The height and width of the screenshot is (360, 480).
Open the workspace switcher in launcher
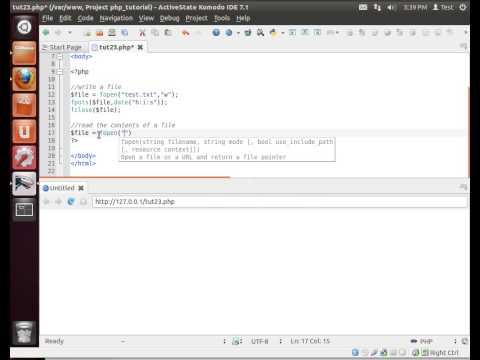point(24,210)
